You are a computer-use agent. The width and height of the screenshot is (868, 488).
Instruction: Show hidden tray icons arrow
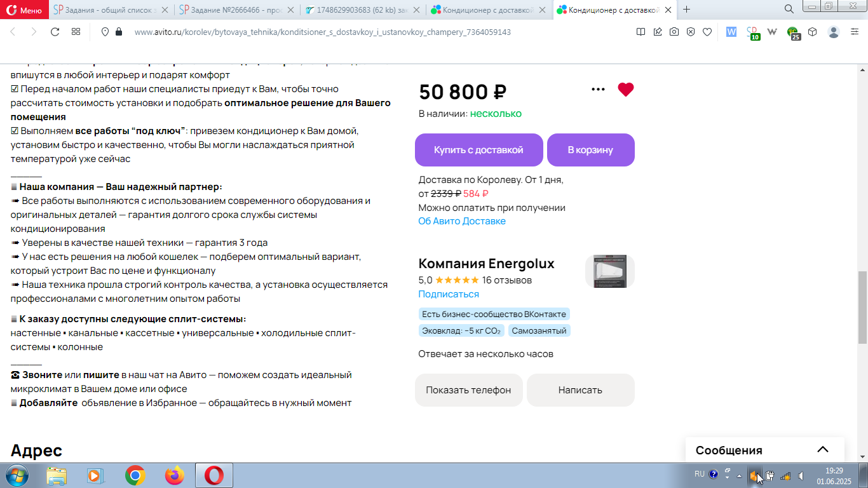739,475
